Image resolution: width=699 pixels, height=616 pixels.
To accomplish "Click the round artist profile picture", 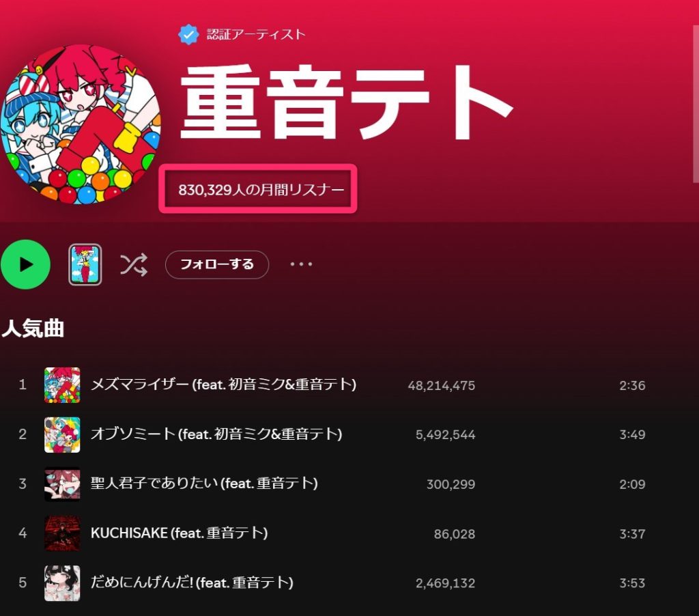I will [79, 124].
